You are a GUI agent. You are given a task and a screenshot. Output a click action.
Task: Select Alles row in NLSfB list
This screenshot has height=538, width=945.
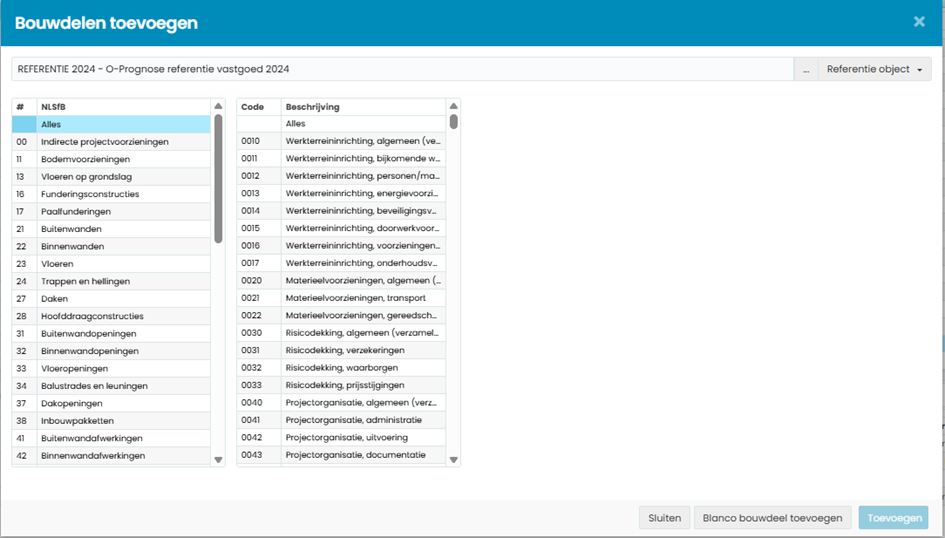coord(111,124)
